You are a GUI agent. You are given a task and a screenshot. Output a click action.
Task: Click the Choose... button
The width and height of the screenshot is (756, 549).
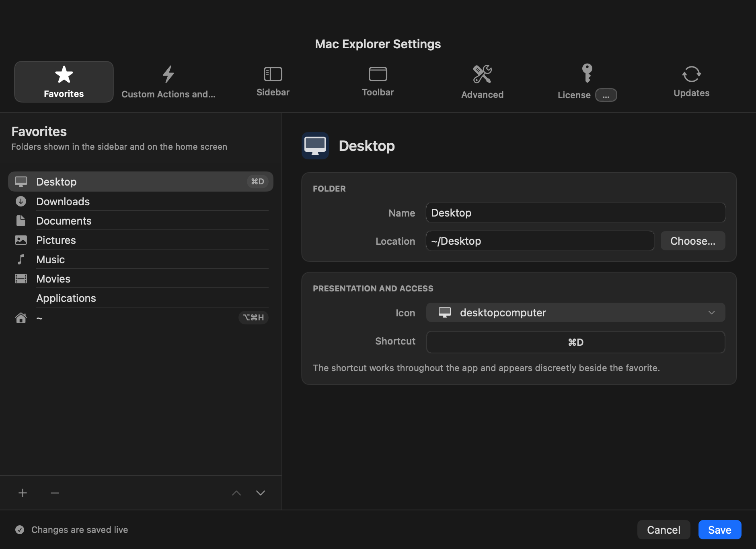point(693,241)
